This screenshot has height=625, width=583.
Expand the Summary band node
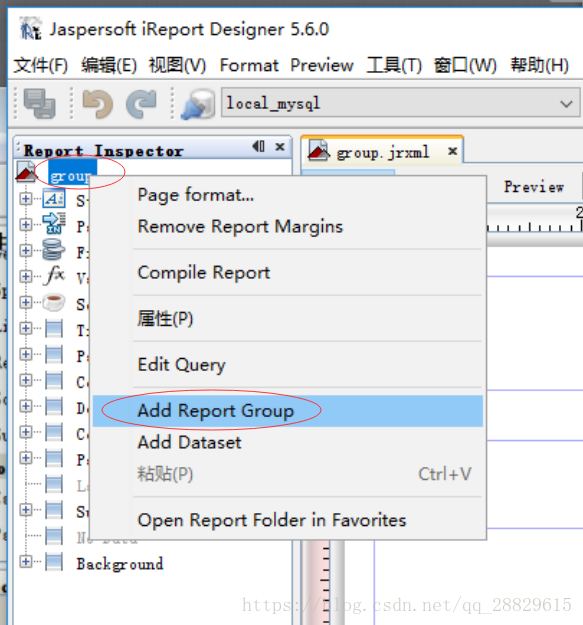click(x=26, y=509)
